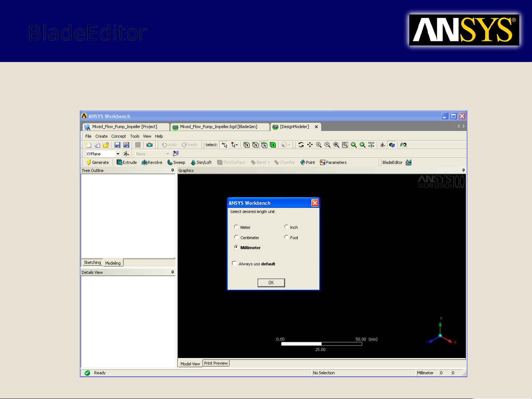The width and height of the screenshot is (532, 399).
Task: Select the Generate tool
Action: (97, 162)
